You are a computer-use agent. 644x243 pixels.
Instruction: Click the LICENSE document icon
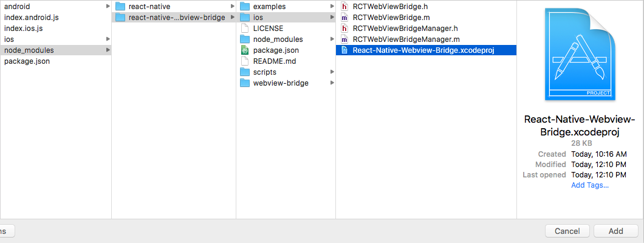245,29
